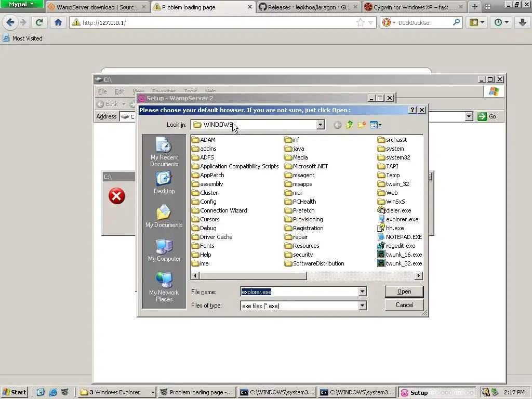Open the system32 folder
The height and width of the screenshot is (399, 532).
pos(394,157)
